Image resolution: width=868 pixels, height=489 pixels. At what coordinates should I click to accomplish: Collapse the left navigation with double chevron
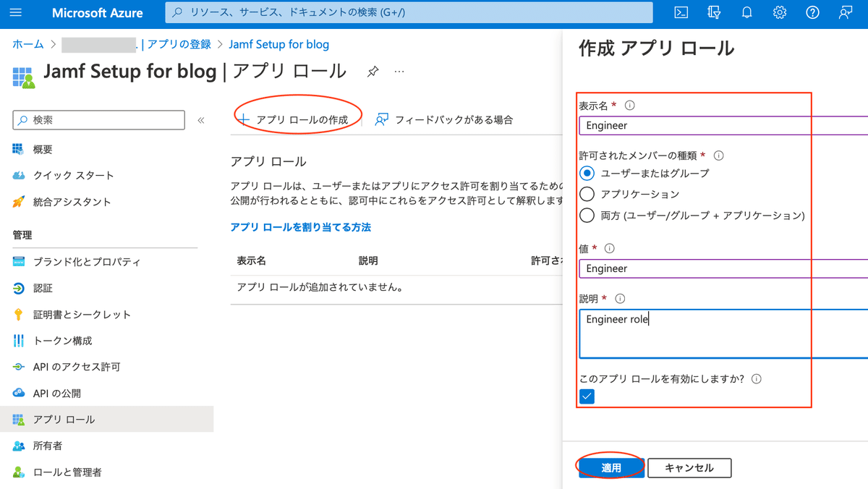coord(201,120)
